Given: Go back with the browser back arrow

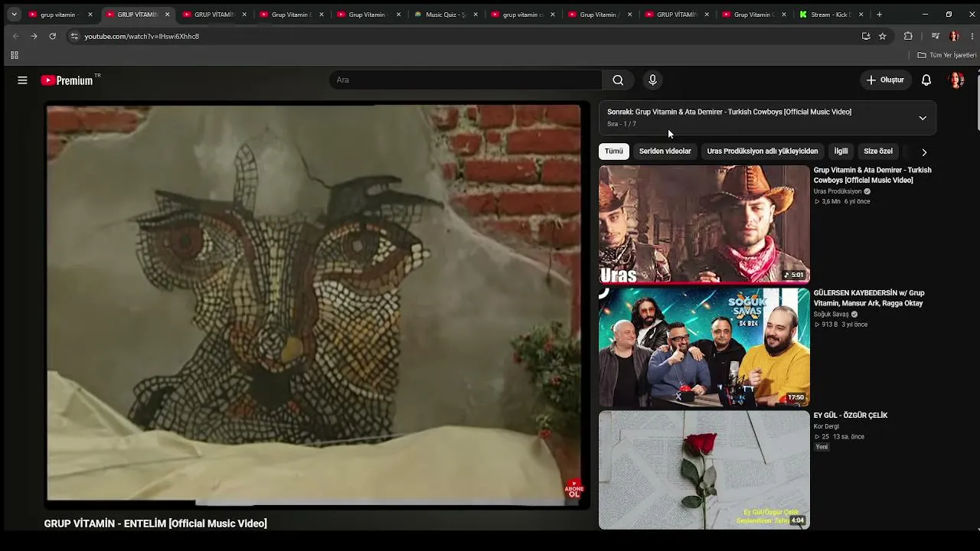Looking at the screenshot, I should point(15,36).
